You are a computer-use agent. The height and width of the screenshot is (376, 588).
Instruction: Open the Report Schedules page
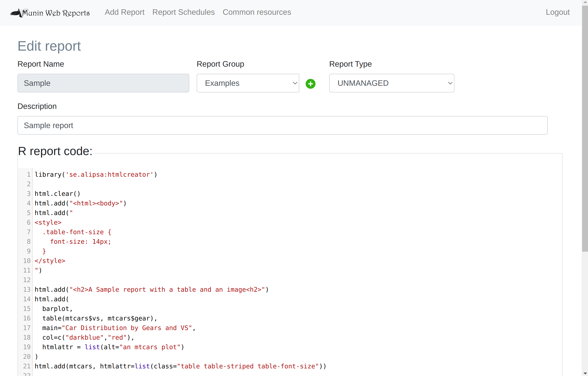tap(183, 12)
